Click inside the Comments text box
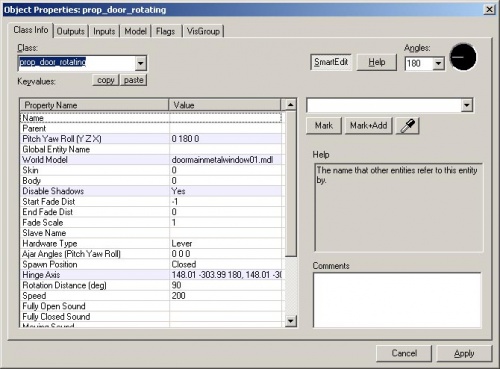The height and width of the screenshot is (369, 500). 397,300
